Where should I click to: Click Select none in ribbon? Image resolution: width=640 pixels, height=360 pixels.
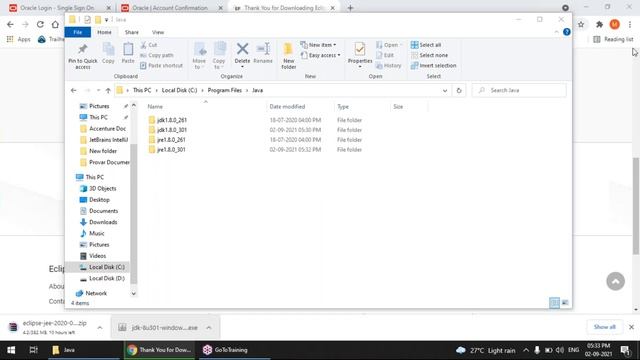(x=429, y=55)
